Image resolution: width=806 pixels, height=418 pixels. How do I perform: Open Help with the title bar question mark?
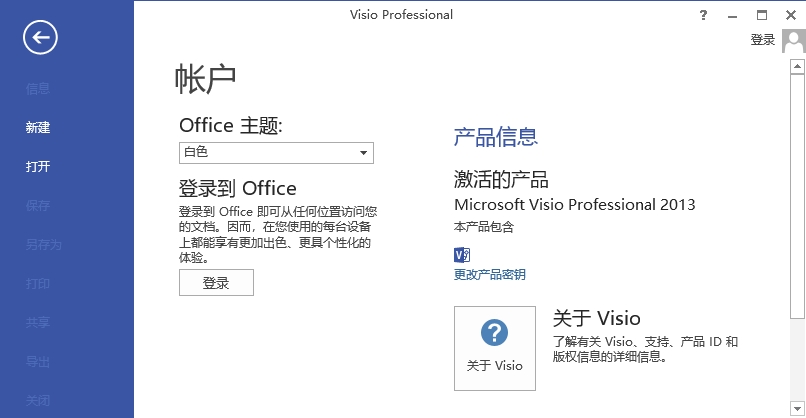[704, 15]
